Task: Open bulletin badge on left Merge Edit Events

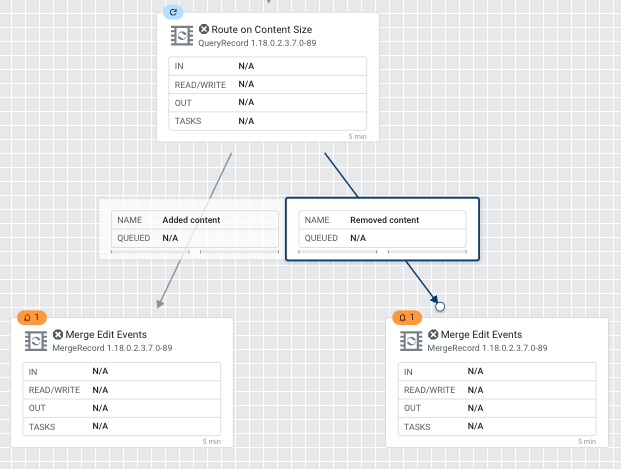Action: click(x=30, y=317)
